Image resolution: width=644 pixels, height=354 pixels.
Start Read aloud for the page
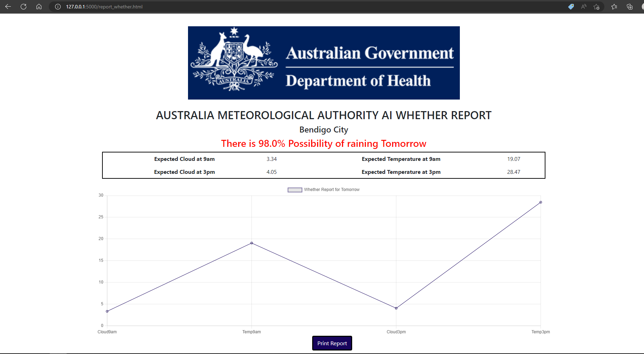(583, 7)
